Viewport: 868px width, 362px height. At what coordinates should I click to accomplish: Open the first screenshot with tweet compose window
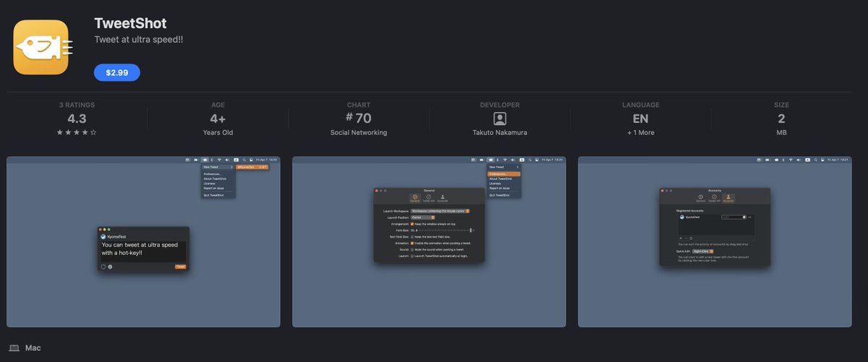[x=143, y=241]
